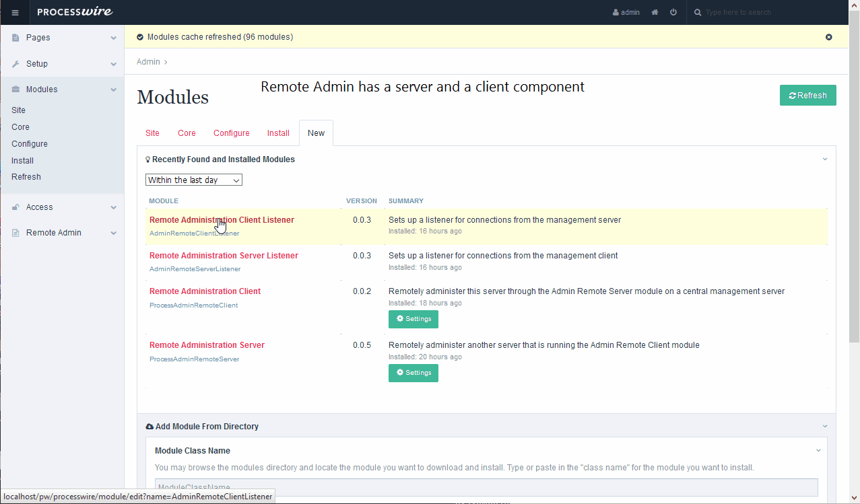Open the Remote Administration Client module

click(205, 291)
